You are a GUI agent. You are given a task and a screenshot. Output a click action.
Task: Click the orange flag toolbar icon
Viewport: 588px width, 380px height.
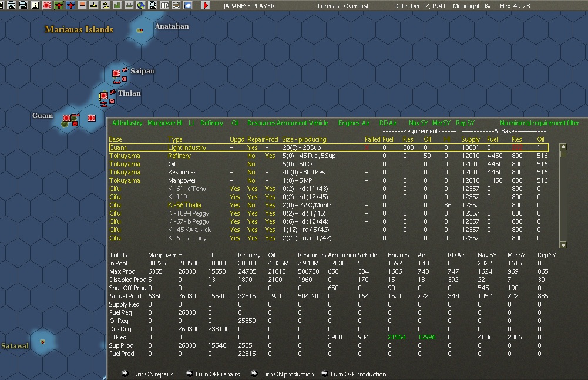(x=82, y=5)
